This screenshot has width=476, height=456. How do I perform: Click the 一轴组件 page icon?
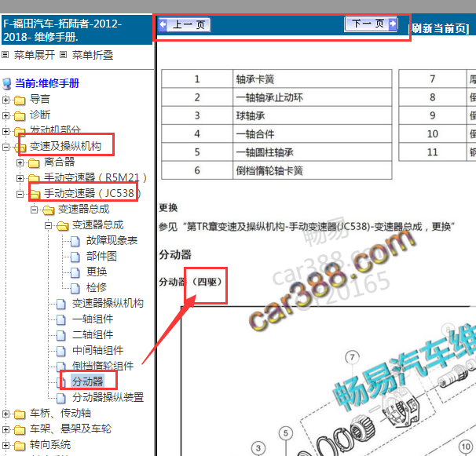tap(61, 319)
